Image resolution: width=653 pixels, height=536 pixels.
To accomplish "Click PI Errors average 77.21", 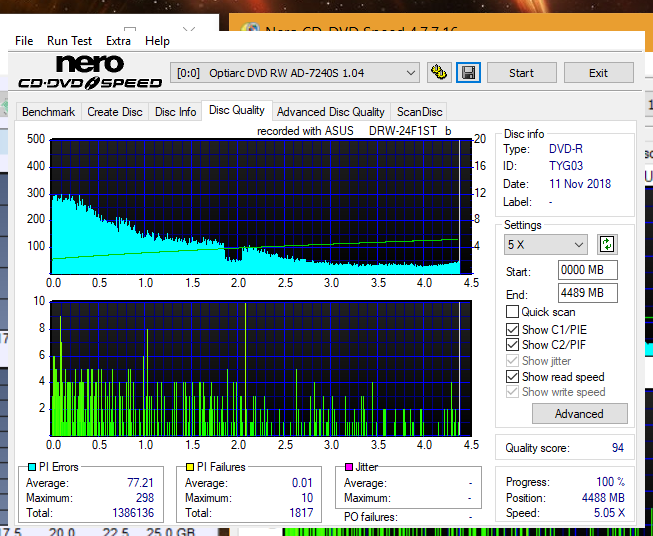I will pos(140,483).
